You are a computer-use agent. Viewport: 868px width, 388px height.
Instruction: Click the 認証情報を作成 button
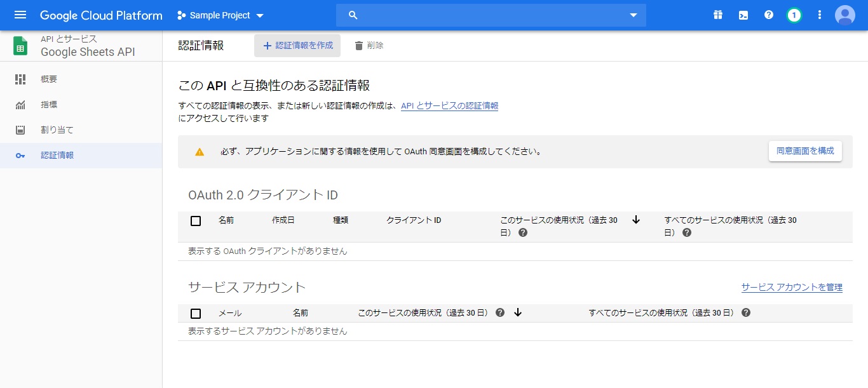(297, 45)
